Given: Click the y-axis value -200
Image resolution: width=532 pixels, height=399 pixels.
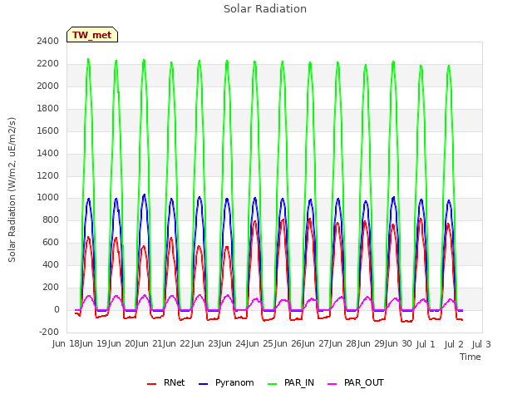Looking at the screenshot, I should click(49, 332).
